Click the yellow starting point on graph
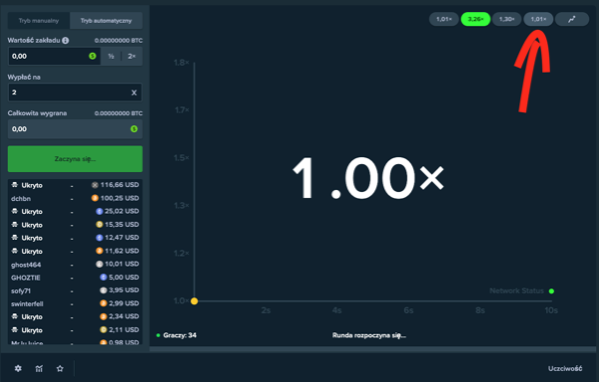This screenshot has width=599, height=382. click(x=194, y=301)
